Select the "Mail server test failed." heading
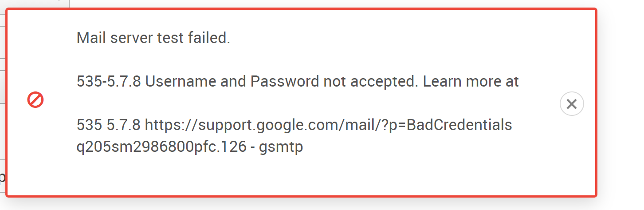Viewport: 644px width, 210px height. (x=153, y=38)
